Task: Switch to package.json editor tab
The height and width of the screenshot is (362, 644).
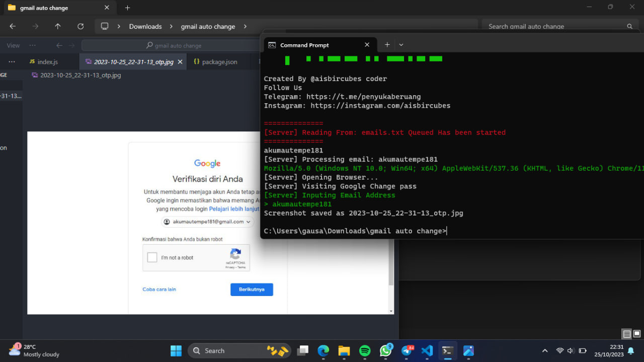Action: pyautogui.click(x=220, y=61)
